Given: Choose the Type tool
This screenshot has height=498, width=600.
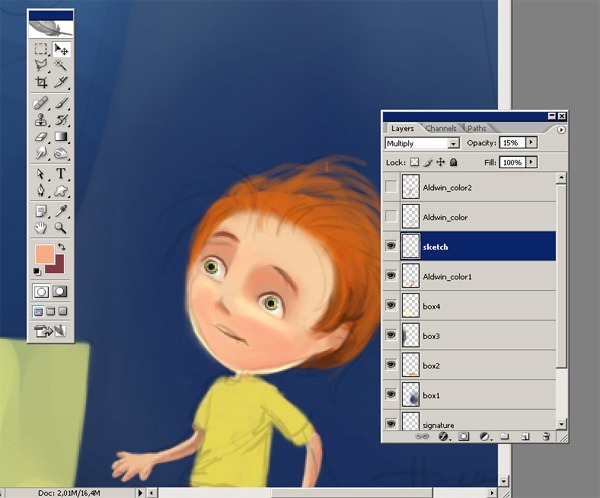Looking at the screenshot, I should 60,174.
